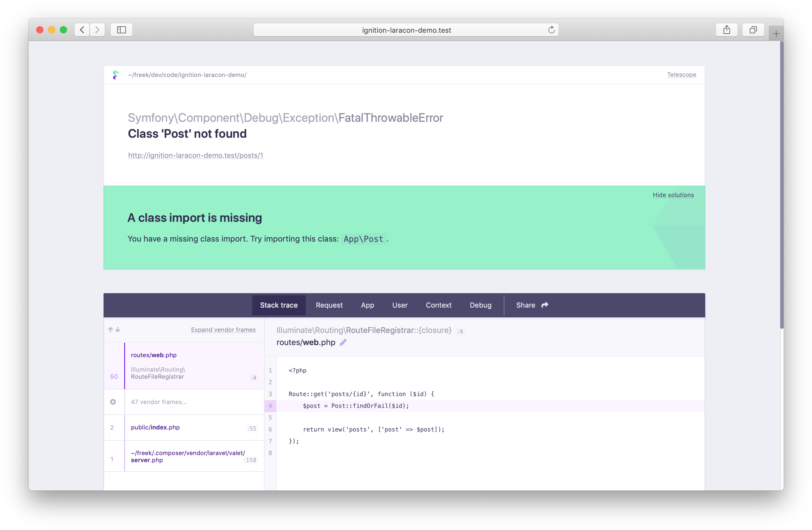Click the 'Class 'Post' not found' message
Viewport: 812px width, 530px height.
click(x=187, y=134)
